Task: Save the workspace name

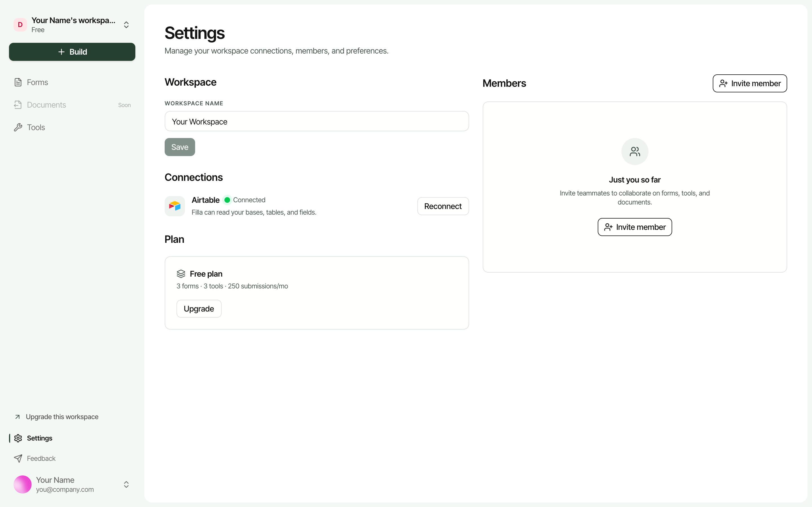Action: pyautogui.click(x=180, y=147)
